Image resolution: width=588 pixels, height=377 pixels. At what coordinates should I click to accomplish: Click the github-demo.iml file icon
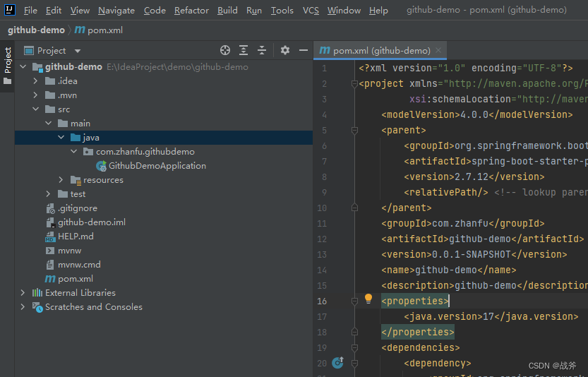tap(51, 222)
